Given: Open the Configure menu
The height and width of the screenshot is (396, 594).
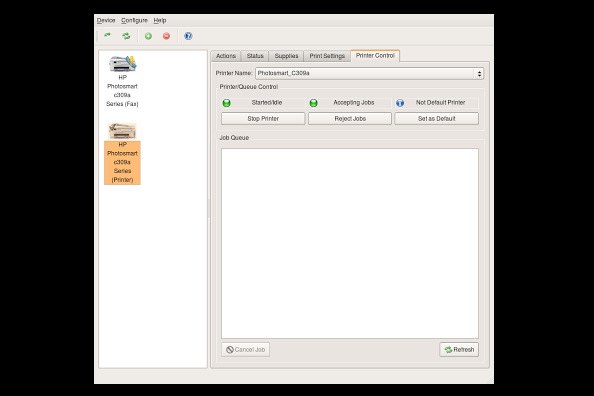Looking at the screenshot, I should (134, 20).
